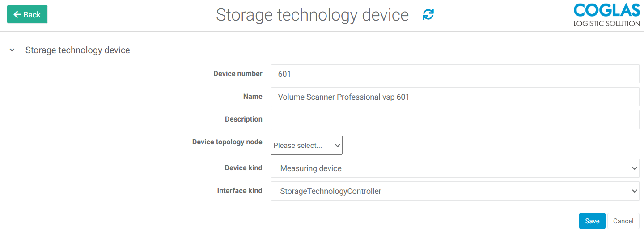
Task: Click the Device kind label
Action: point(243,168)
